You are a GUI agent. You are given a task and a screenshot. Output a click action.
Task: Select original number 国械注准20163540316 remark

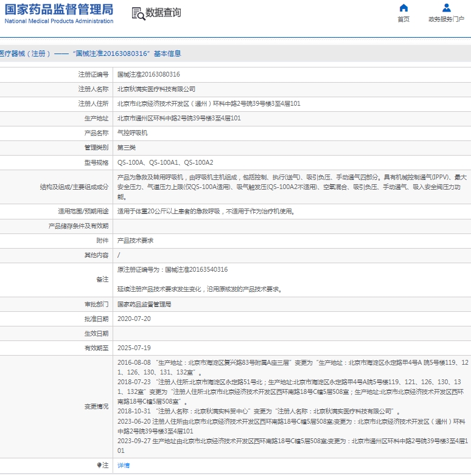click(x=172, y=269)
